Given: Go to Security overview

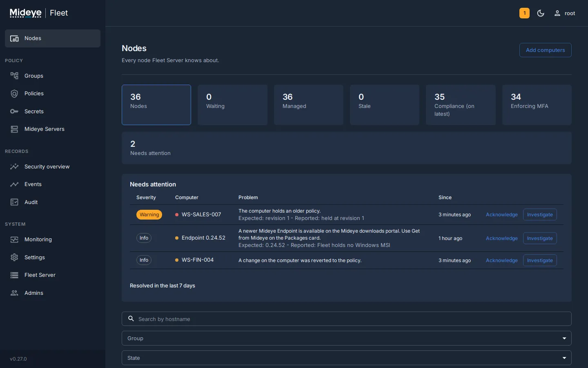Looking at the screenshot, I should [53, 166].
